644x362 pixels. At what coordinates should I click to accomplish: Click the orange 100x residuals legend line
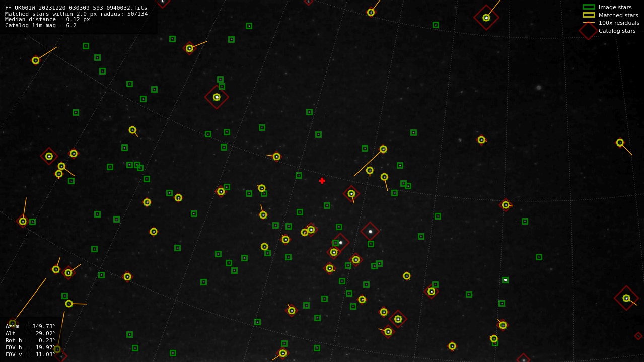(589, 23)
